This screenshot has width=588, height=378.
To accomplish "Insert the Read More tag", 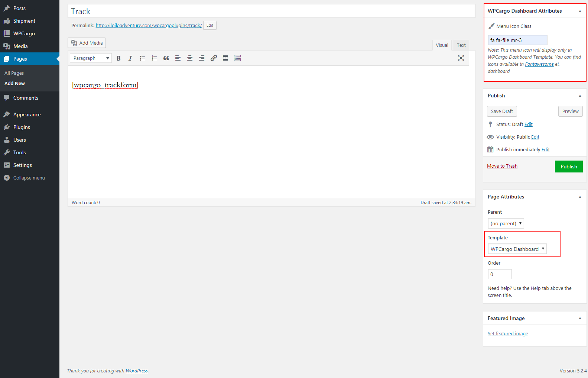I will [225, 58].
